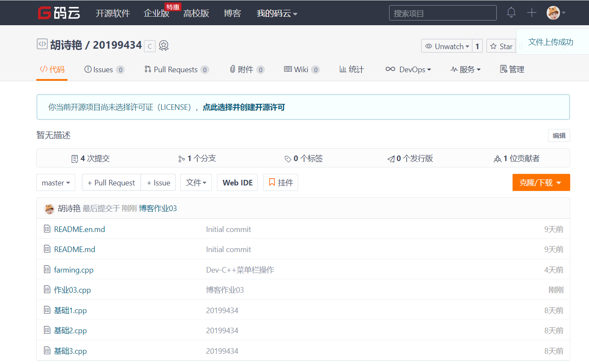Open the latest commit 博客作业03 link in header row
The image size is (589, 364).
[158, 208]
